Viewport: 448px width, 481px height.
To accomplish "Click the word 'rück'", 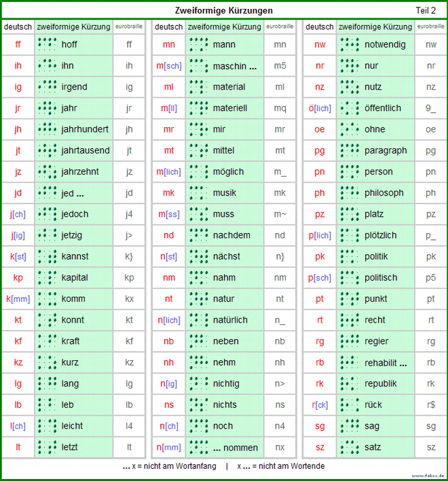I will pyautogui.click(x=373, y=405).
